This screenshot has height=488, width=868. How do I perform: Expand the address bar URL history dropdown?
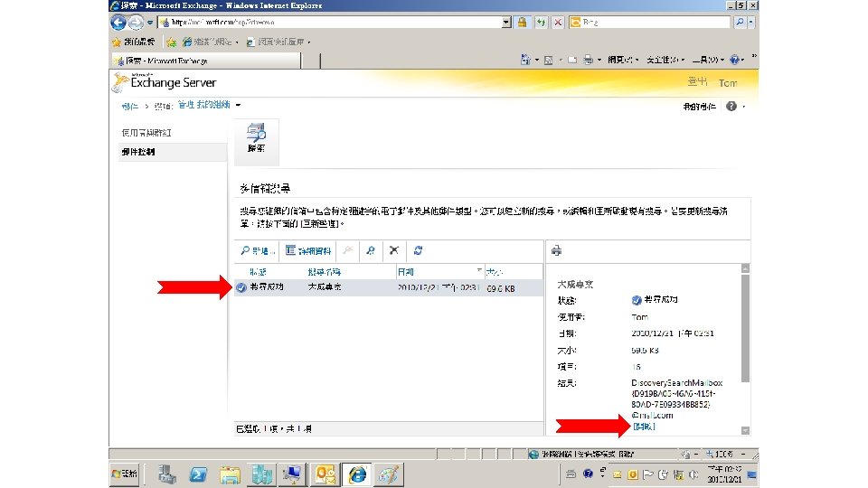(x=506, y=22)
